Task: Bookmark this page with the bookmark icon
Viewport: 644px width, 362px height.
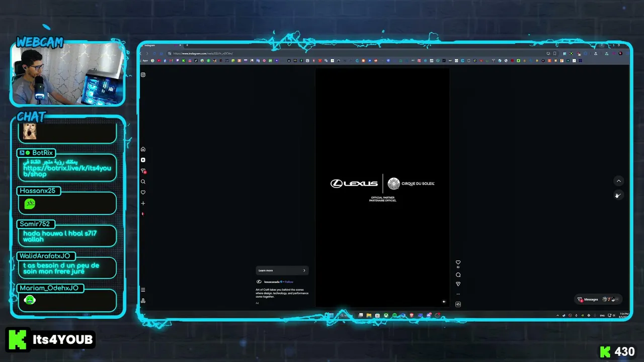Action: click(555, 53)
